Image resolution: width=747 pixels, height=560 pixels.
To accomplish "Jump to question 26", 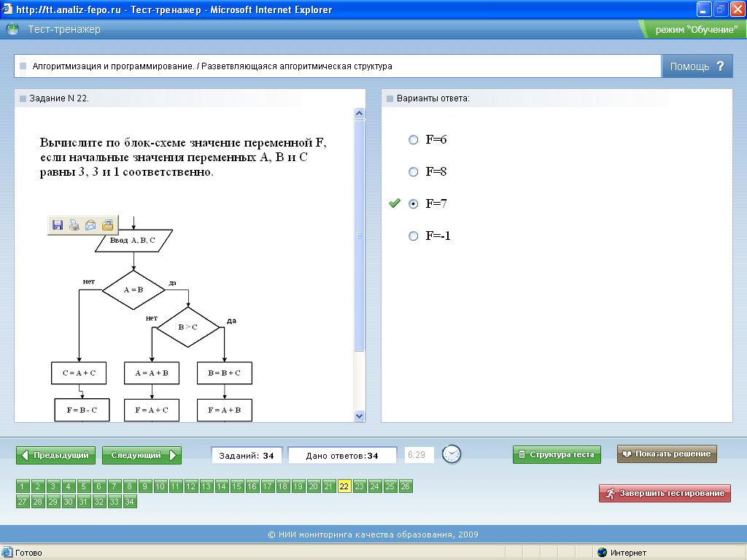I will click(x=406, y=486).
